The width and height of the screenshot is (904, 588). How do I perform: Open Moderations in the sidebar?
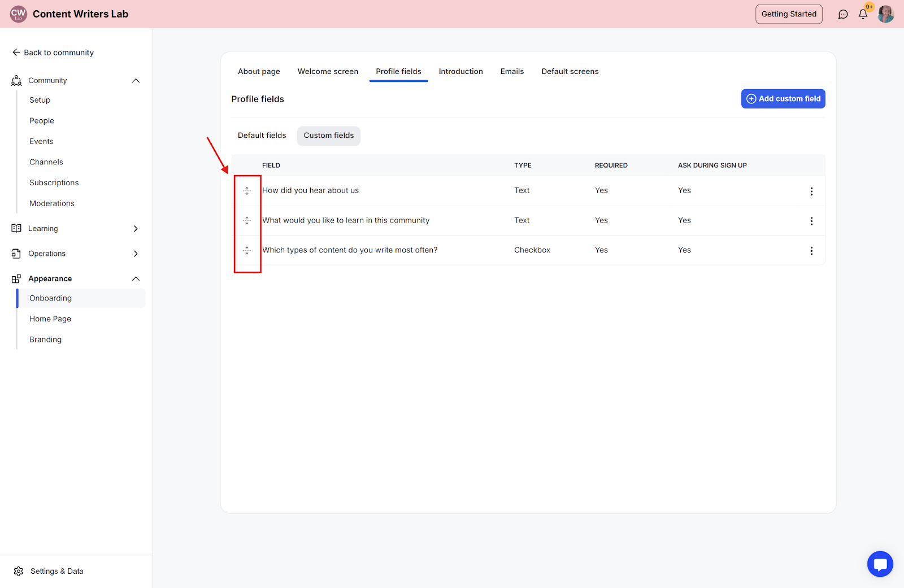point(52,203)
